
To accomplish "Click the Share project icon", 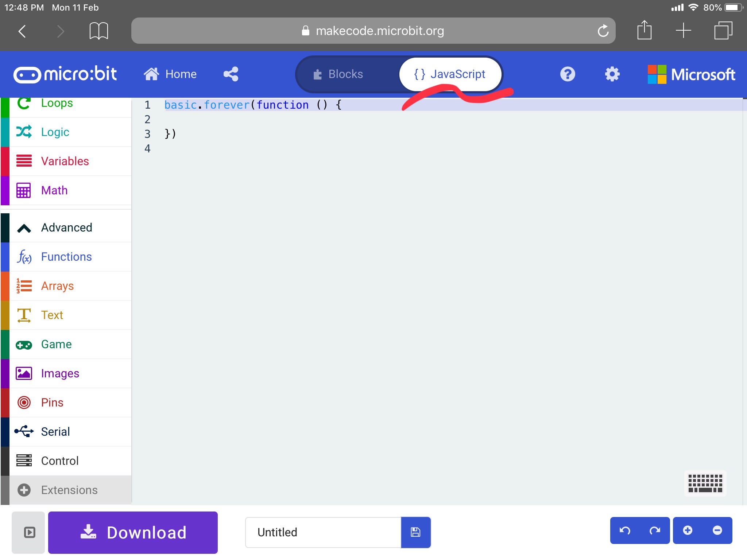I will (231, 74).
